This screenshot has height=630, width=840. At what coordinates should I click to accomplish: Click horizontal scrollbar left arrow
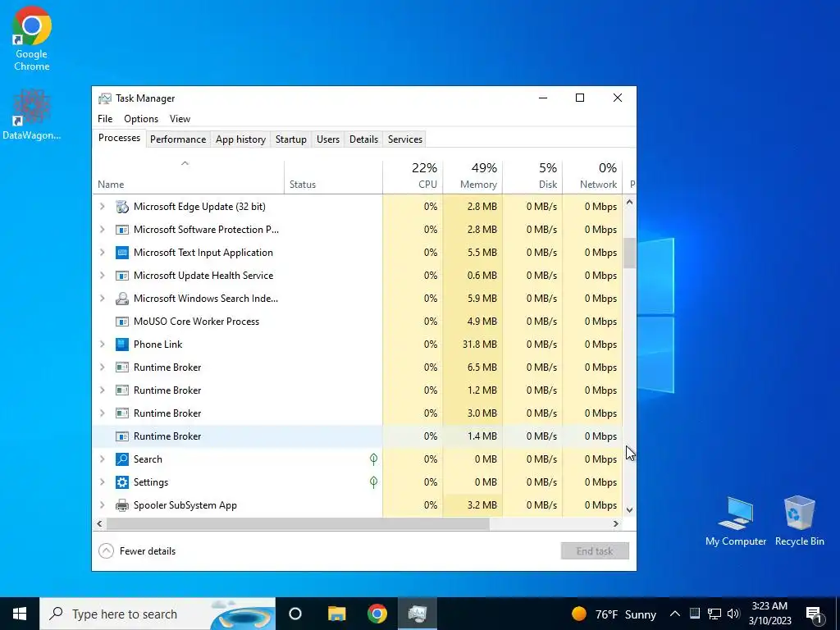(99, 524)
